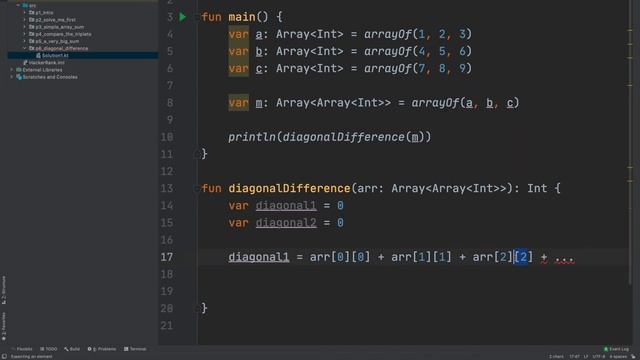Click the p6_diagonal_difference package icon
This screenshot has width=640, height=360.
point(32,49)
